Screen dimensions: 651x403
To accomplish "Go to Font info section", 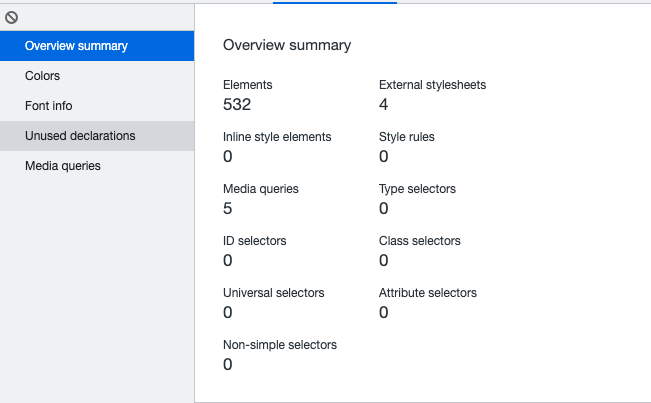I will (49, 106).
